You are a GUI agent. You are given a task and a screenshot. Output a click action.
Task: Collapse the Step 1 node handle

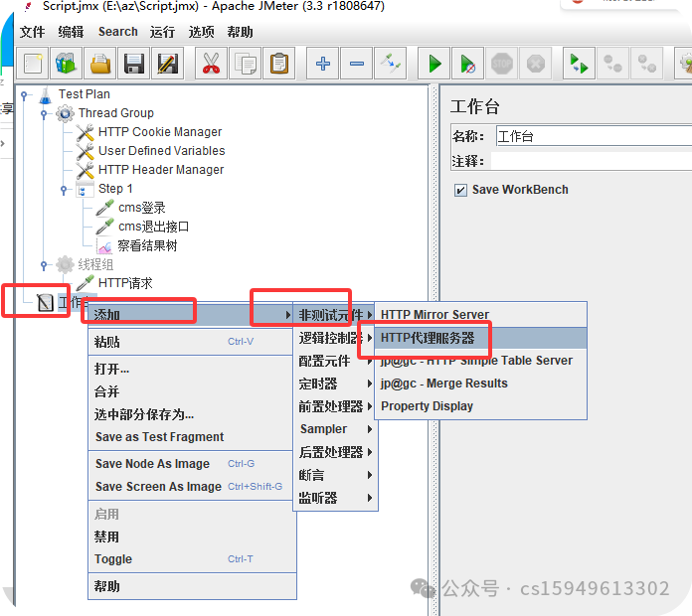point(64,190)
